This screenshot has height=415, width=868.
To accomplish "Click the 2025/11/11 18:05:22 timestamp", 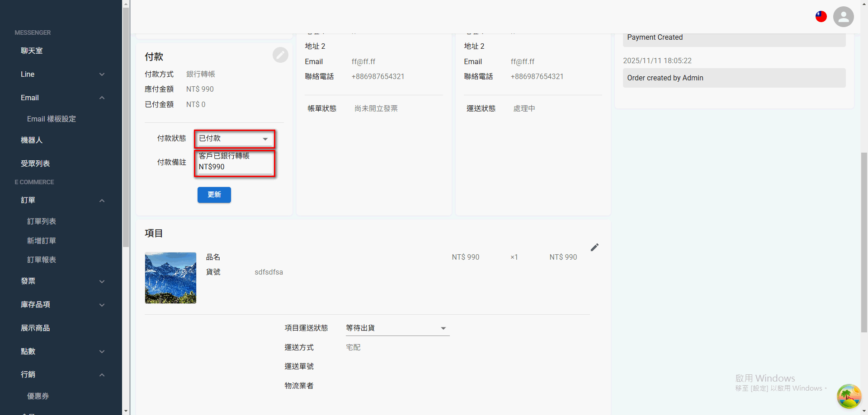I will click(657, 61).
